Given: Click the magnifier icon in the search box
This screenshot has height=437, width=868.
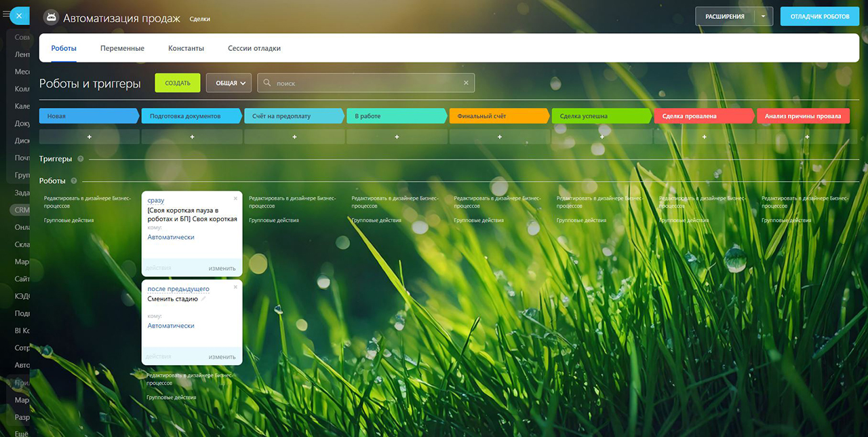Looking at the screenshot, I should click(x=267, y=83).
